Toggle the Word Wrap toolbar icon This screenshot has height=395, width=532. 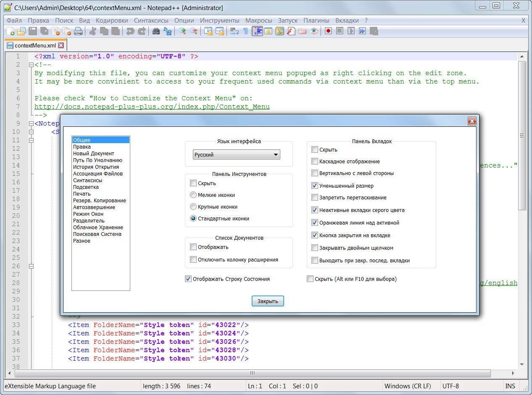click(234, 31)
